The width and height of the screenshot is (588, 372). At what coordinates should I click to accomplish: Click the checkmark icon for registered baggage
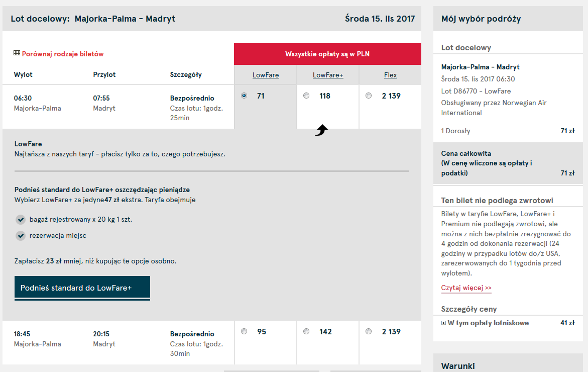click(x=21, y=220)
